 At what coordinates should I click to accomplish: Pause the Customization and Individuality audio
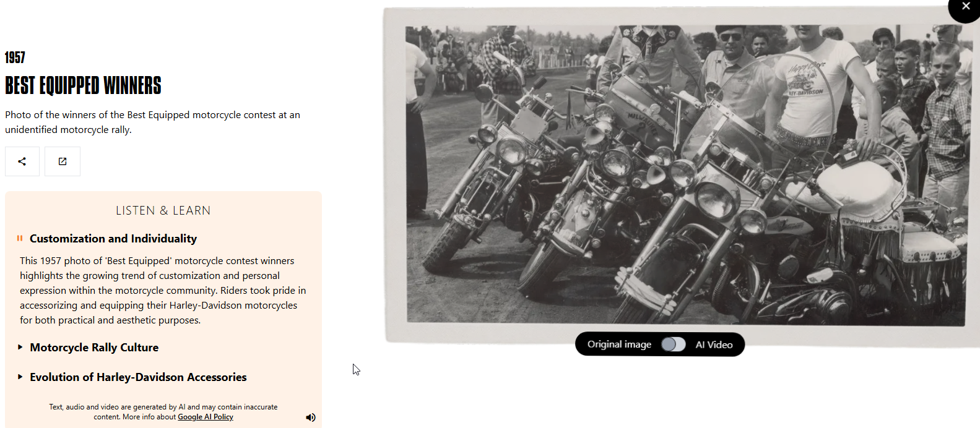(x=20, y=238)
